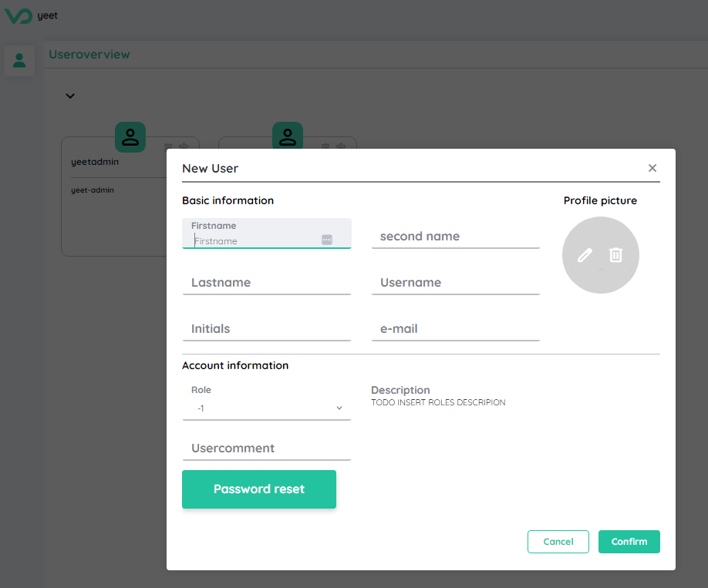The height and width of the screenshot is (588, 708).
Task: Click the e-mail field
Action: pyautogui.click(x=455, y=329)
